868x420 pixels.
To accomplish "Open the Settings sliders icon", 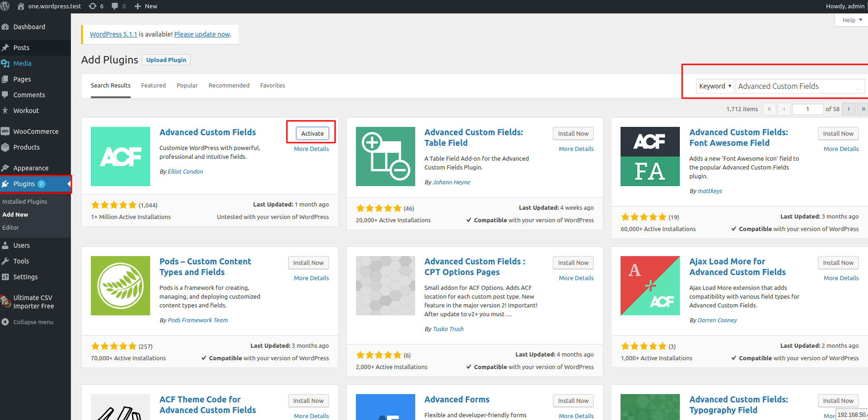I will coord(5,277).
